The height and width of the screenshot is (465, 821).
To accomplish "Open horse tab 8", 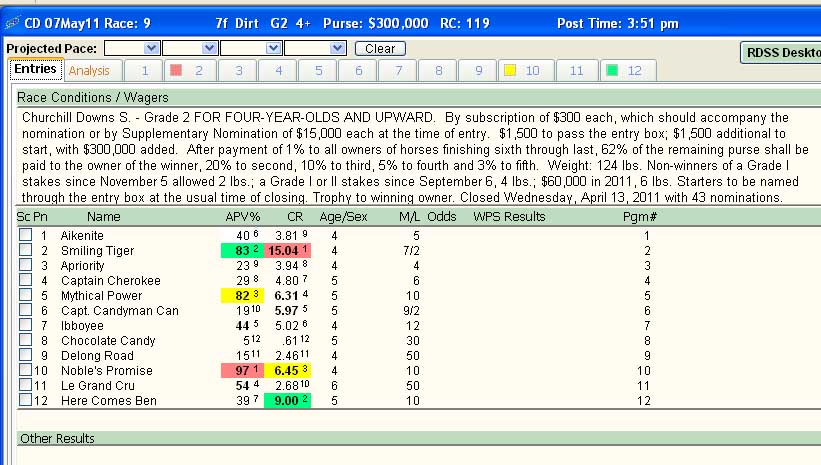I will coord(439,71).
